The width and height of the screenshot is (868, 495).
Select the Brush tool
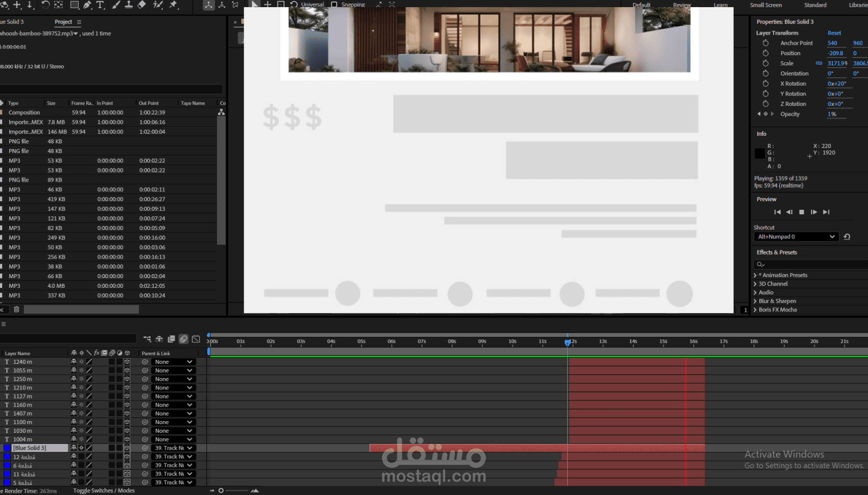115,5
